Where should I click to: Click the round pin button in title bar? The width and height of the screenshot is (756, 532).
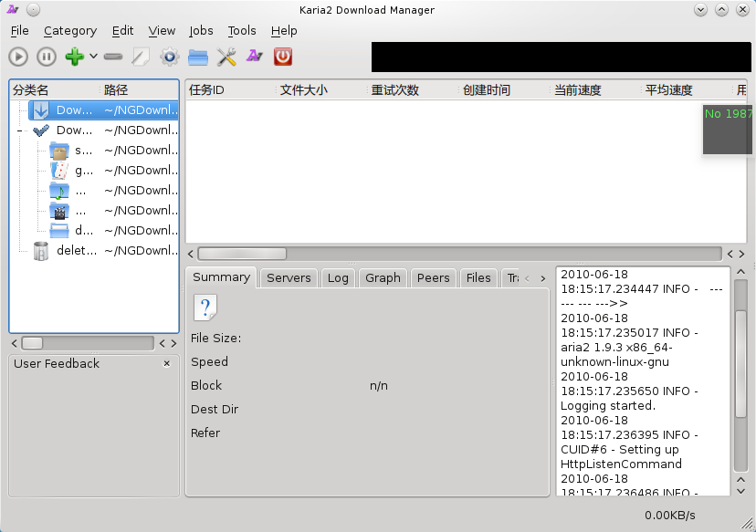[x=33, y=10]
